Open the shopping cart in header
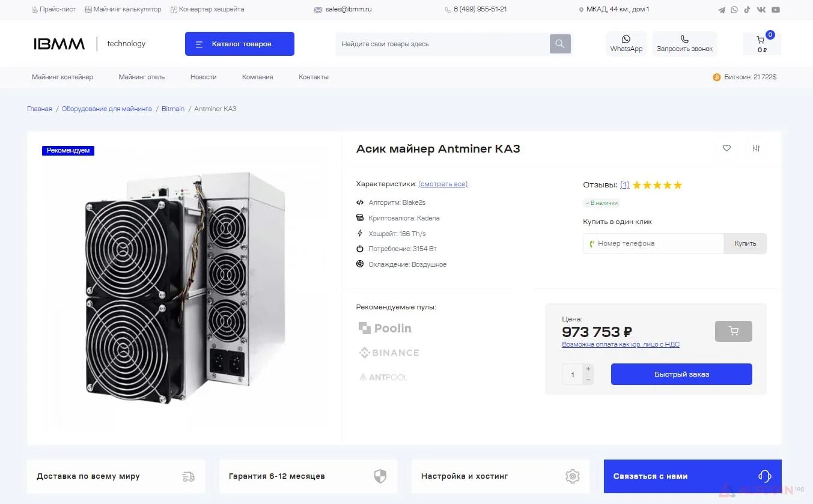 pyautogui.click(x=761, y=44)
